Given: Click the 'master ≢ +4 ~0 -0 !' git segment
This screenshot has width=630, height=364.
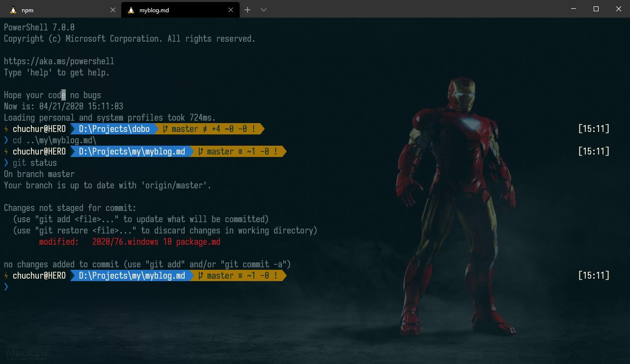Looking at the screenshot, I should click(209, 129).
